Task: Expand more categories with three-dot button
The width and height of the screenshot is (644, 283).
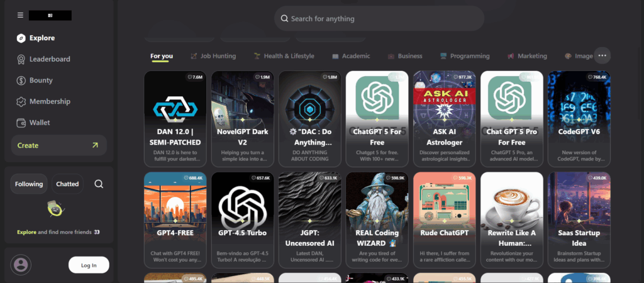Action: (602, 56)
